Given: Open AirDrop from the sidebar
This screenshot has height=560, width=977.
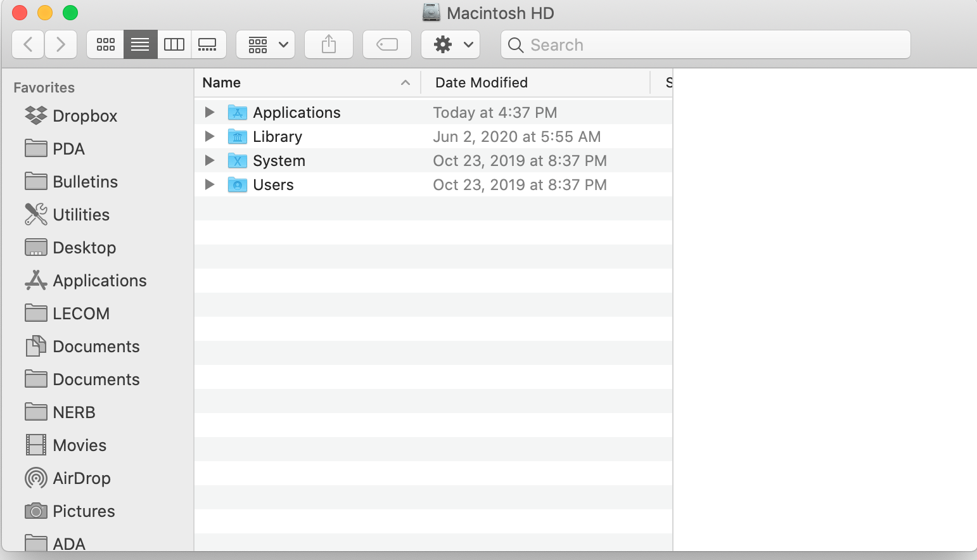Looking at the screenshot, I should pyautogui.click(x=68, y=478).
